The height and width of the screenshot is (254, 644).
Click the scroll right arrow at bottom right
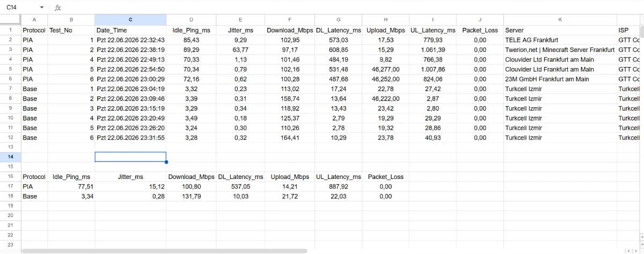point(636,250)
